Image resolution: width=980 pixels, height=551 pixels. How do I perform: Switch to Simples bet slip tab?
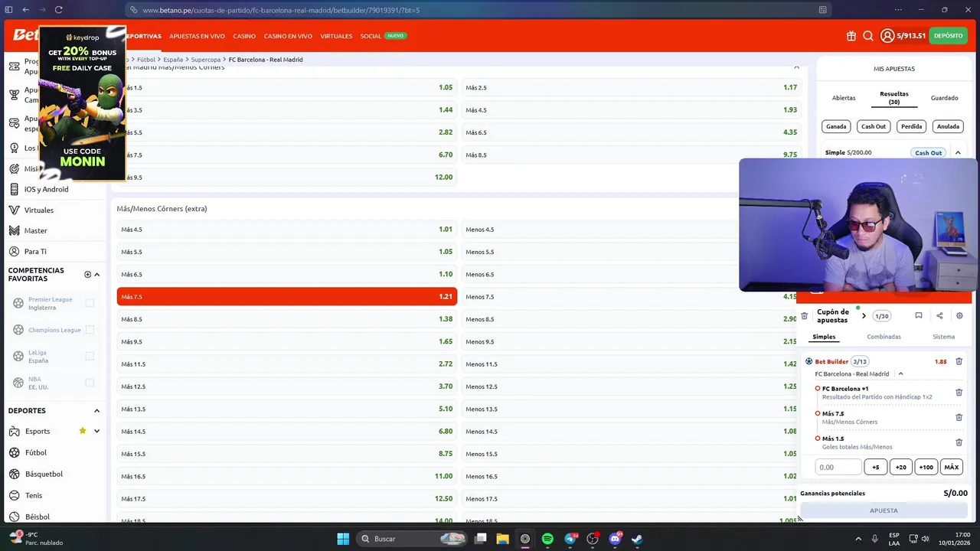coord(825,337)
